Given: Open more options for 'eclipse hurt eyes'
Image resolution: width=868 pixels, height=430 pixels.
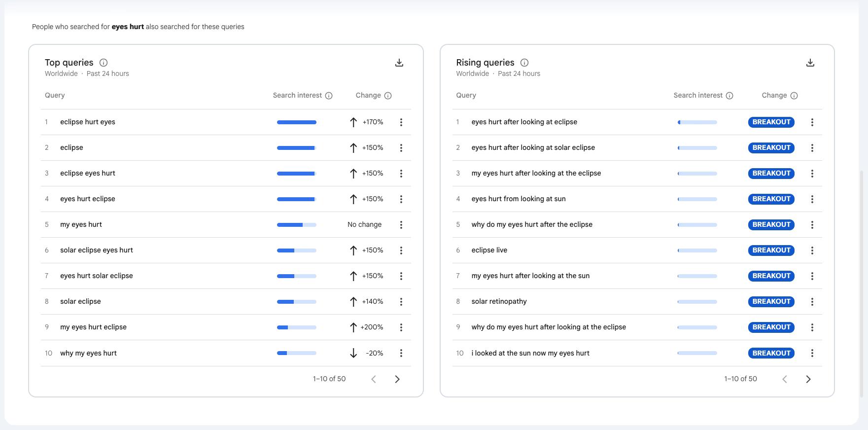Looking at the screenshot, I should [x=401, y=122].
